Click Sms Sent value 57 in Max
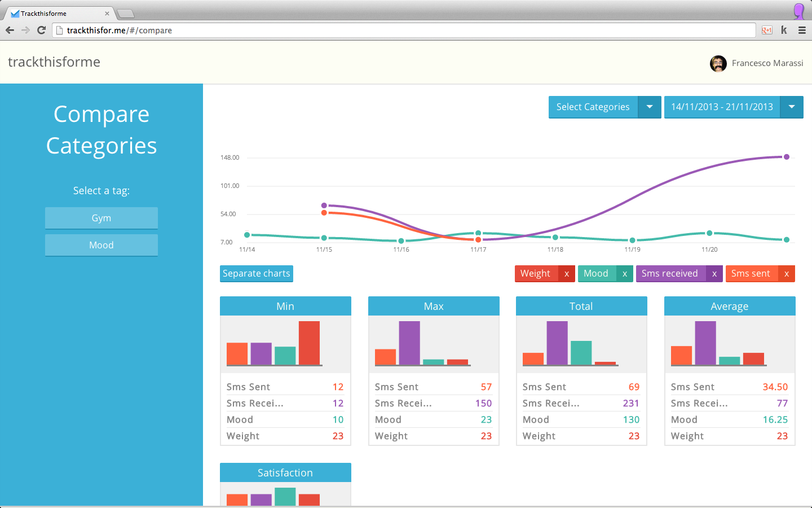This screenshot has height=508, width=812. click(x=486, y=387)
